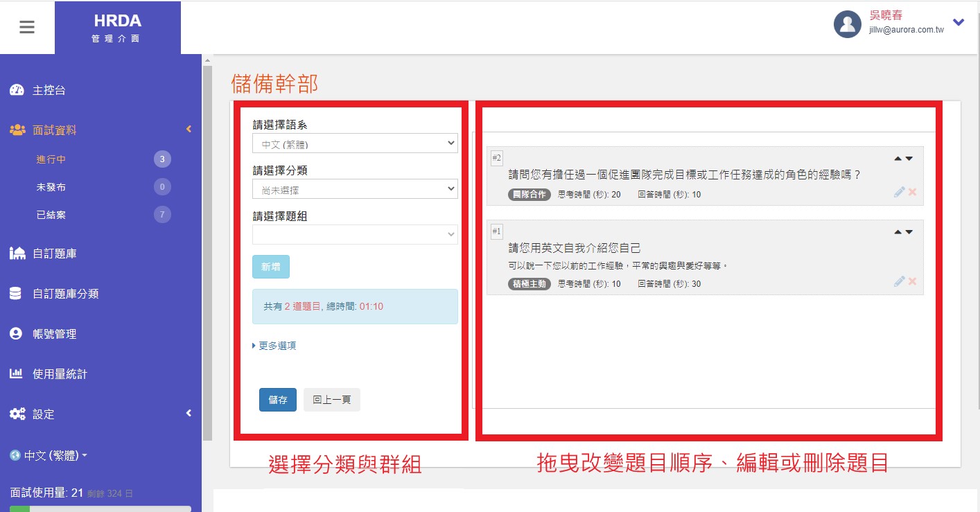Screen dimensions: 980x512
Task: Click the sidebar vertical scrollbar
Action: click(207, 253)
